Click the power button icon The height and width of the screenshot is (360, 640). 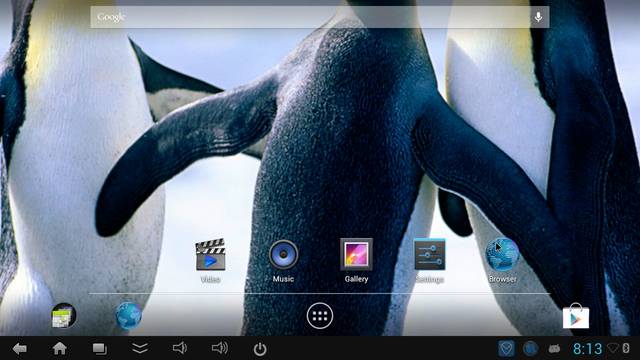pyautogui.click(x=260, y=349)
